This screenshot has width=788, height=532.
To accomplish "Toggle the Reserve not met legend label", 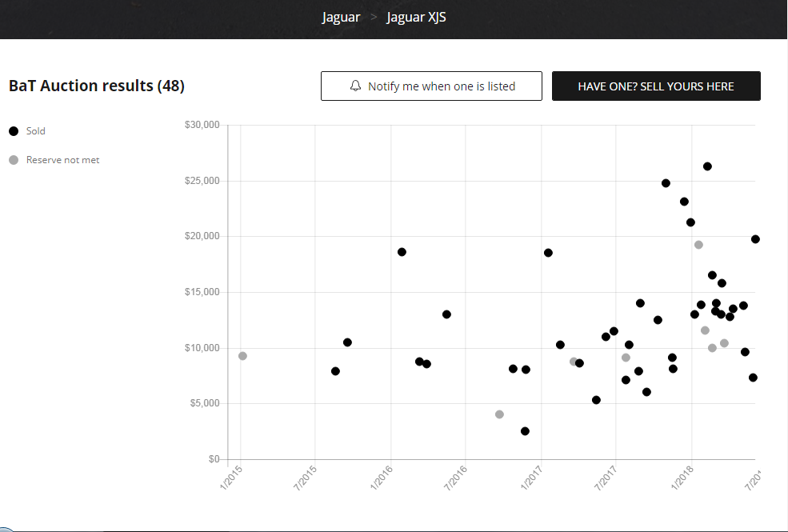I will pos(62,160).
